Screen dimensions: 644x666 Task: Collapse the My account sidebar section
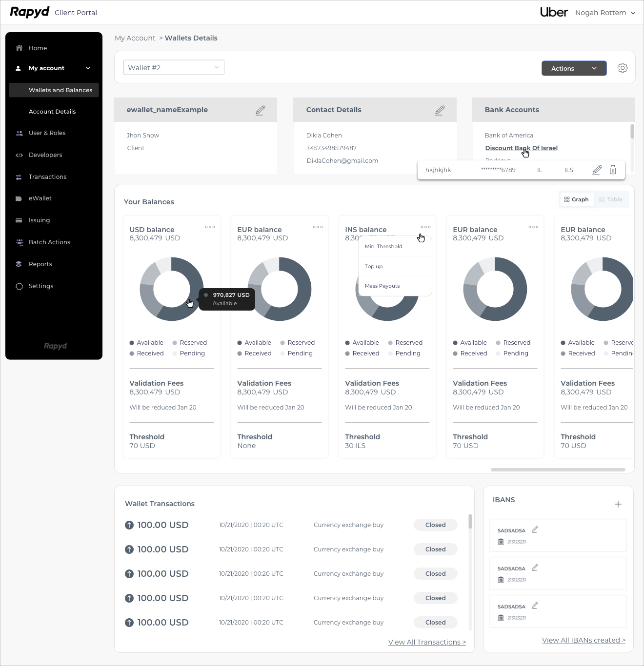(88, 68)
